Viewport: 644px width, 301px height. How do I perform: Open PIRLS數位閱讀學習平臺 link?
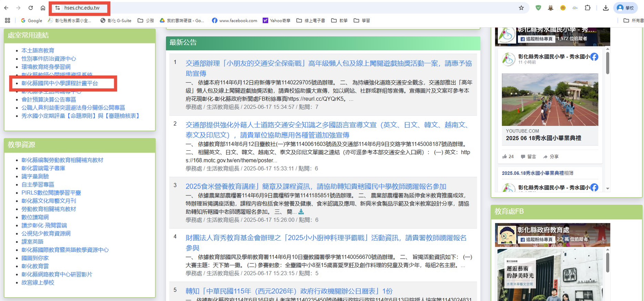(x=51, y=193)
